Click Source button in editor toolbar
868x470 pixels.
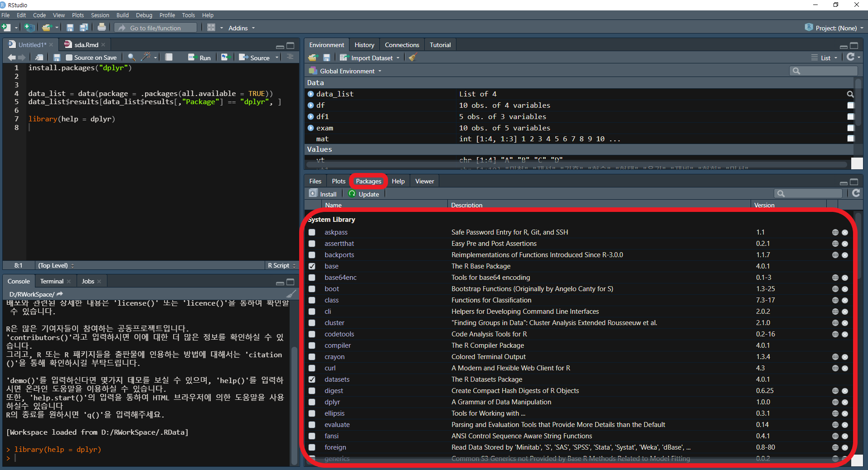point(254,58)
